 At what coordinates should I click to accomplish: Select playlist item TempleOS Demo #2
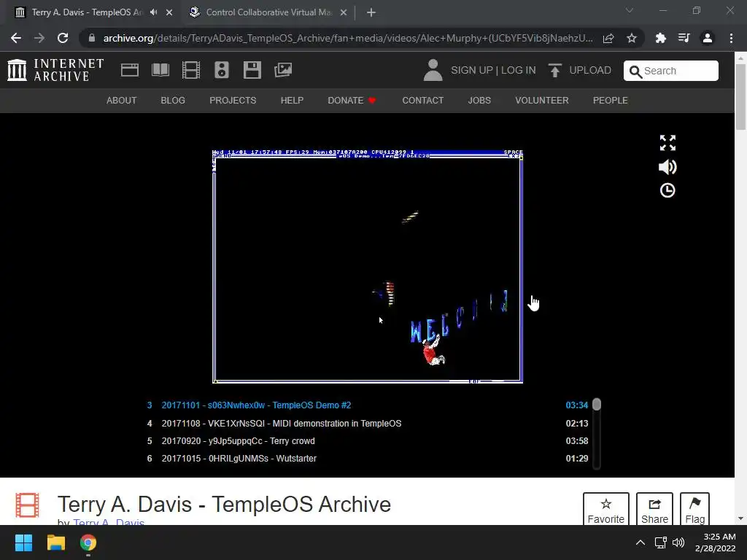pyautogui.click(x=368, y=405)
